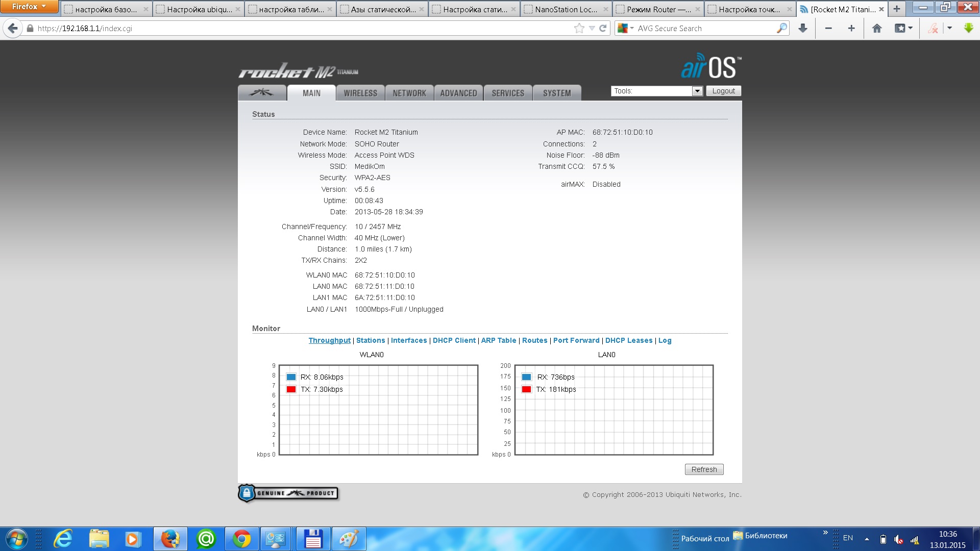Click the volume speaker tray icon
980x551 pixels.
click(898, 539)
